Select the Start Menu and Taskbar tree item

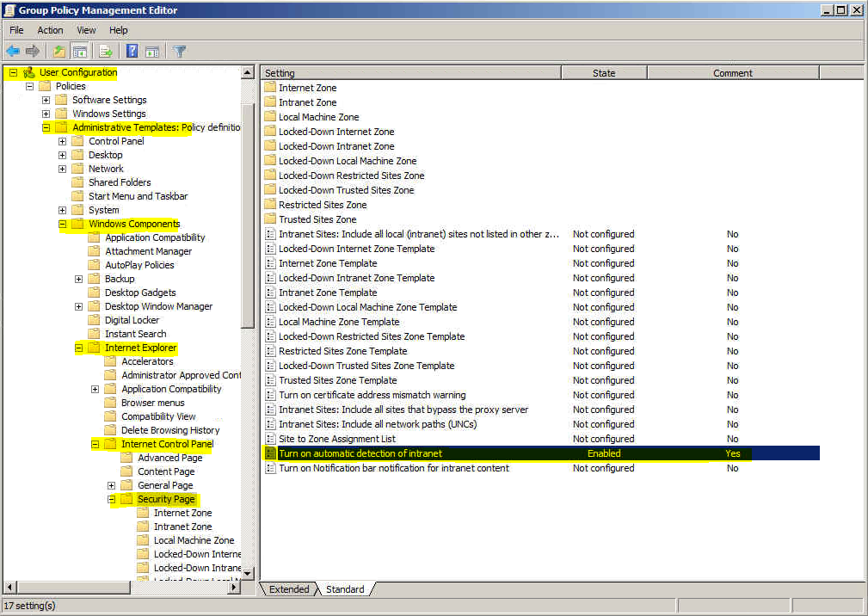point(138,196)
